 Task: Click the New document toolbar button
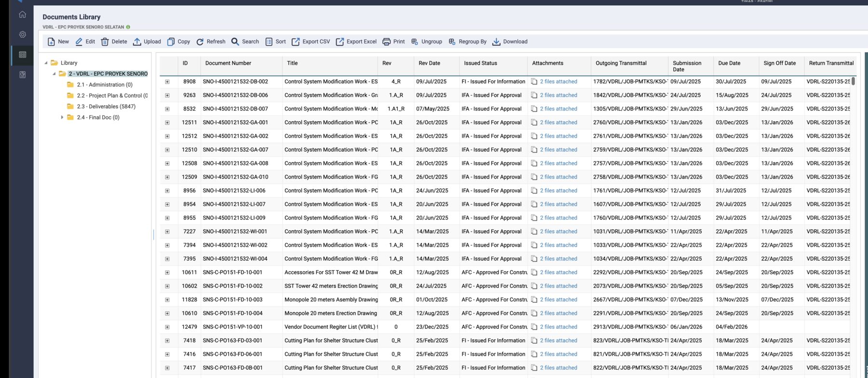pyautogui.click(x=58, y=42)
